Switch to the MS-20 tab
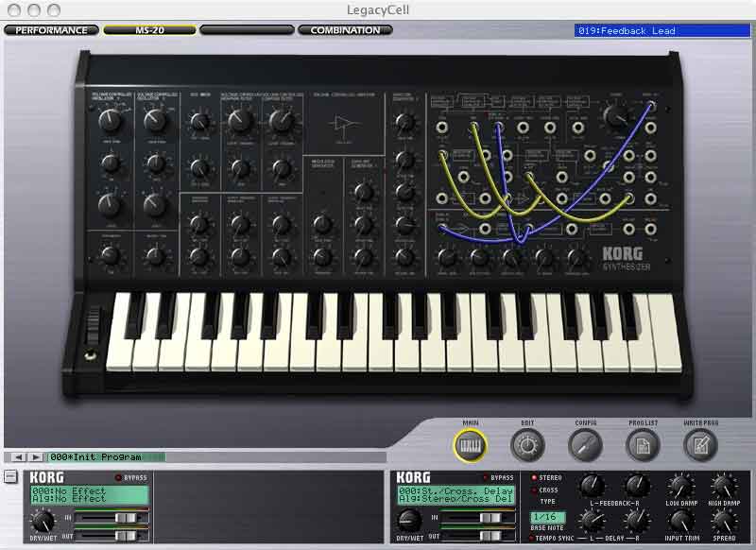Image resolution: width=756 pixels, height=550 pixels. (x=149, y=30)
